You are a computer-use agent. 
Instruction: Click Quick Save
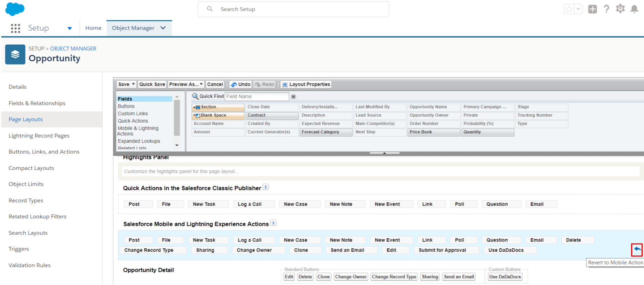pos(152,84)
